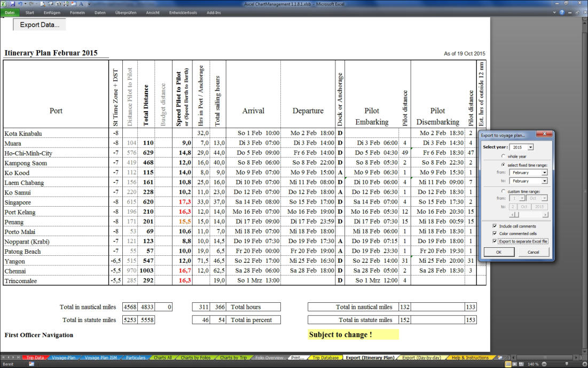
Task: Click the Undo arrow icon
Action: [19, 4]
